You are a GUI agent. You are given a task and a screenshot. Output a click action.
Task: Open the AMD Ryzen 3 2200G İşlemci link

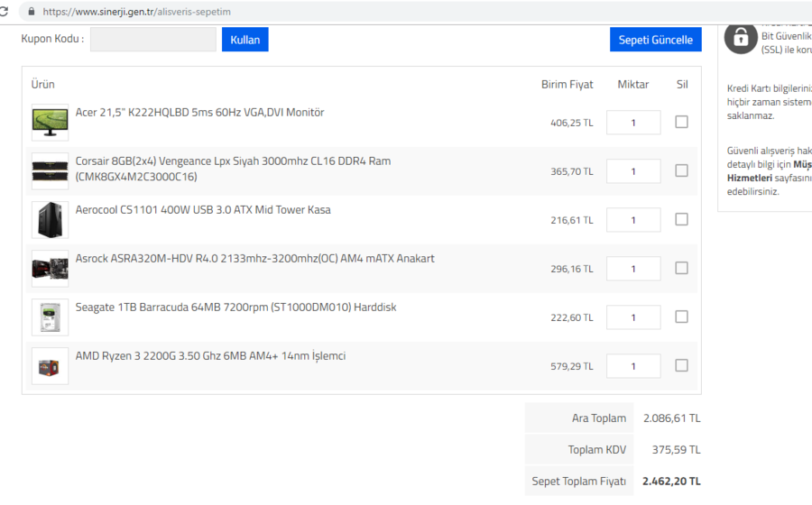coord(210,355)
